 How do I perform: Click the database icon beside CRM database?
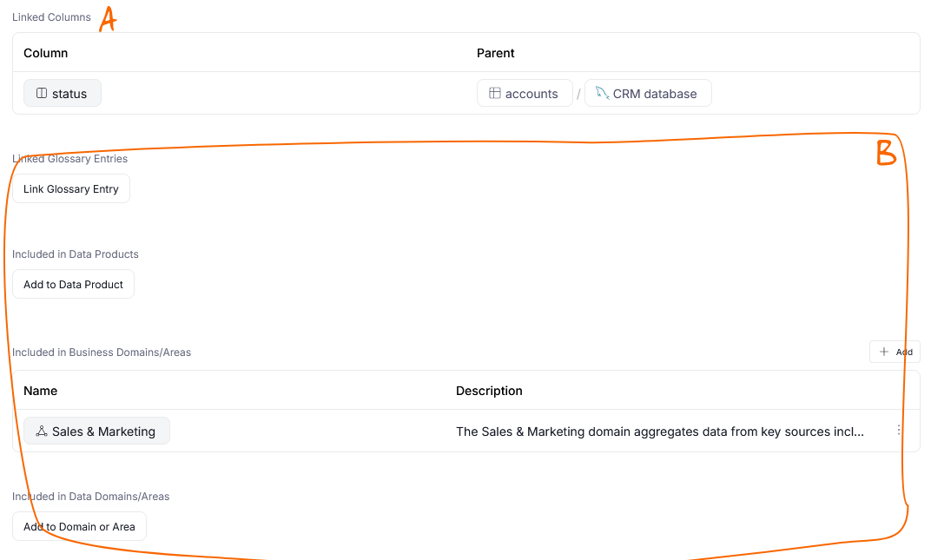pos(602,94)
